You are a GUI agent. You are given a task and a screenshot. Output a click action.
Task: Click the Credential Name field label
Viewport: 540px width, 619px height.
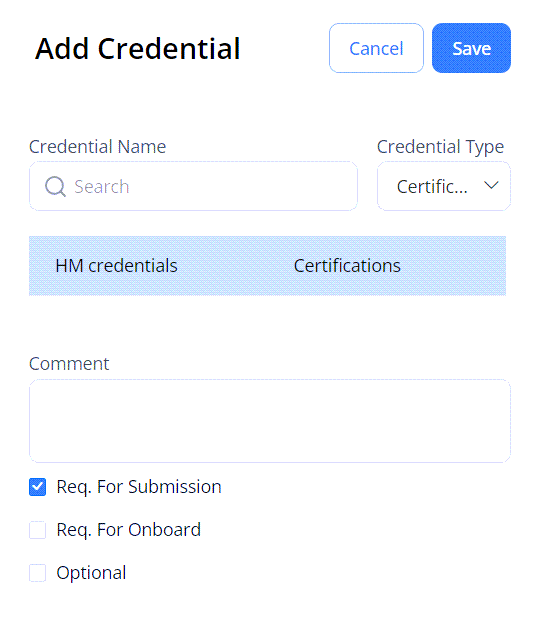click(98, 146)
